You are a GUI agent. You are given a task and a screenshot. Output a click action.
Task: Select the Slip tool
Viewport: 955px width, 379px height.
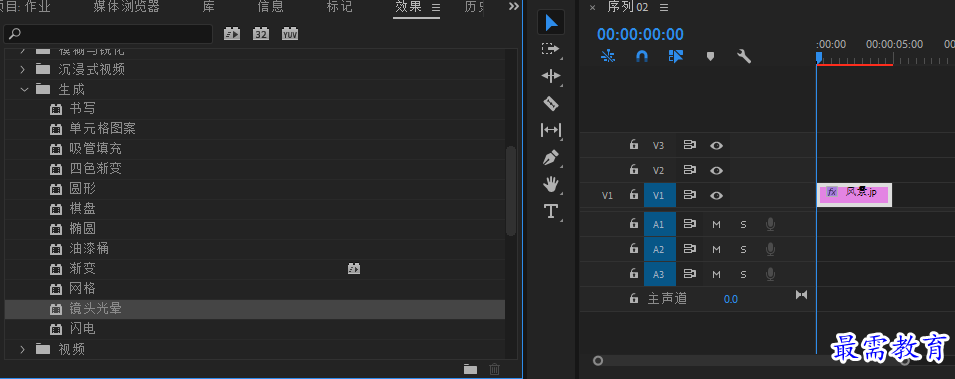(551, 130)
